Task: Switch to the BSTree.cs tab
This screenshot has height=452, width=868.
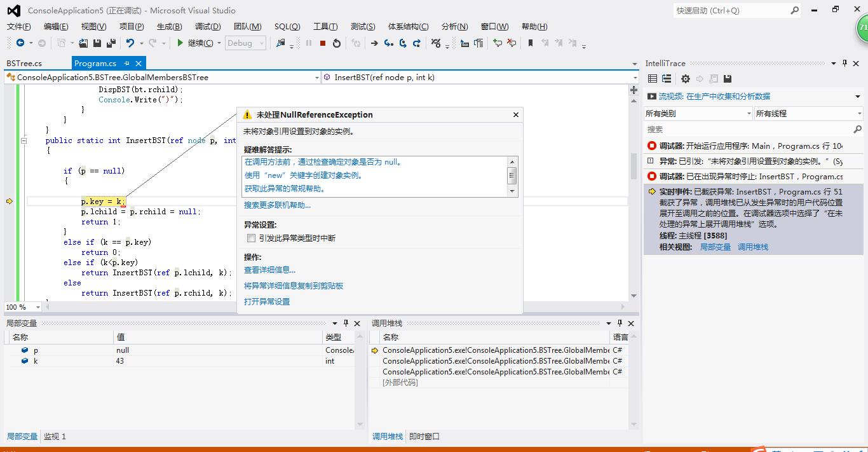Action: 24,64
